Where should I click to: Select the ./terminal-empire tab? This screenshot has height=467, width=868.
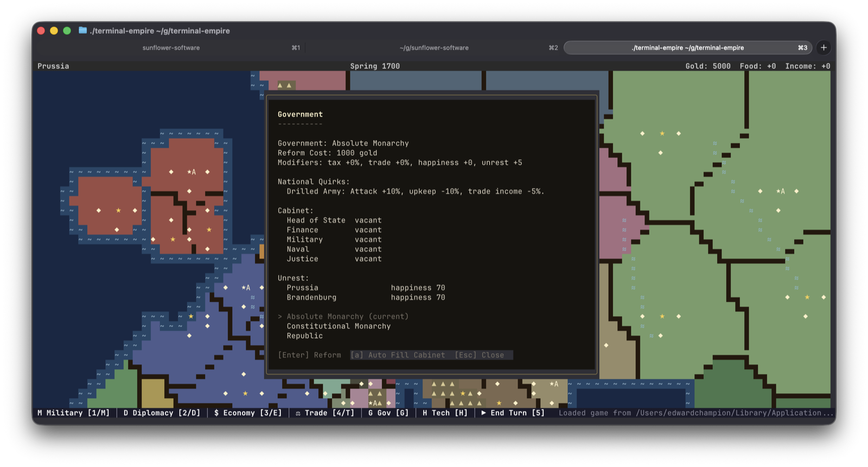[x=687, y=48]
